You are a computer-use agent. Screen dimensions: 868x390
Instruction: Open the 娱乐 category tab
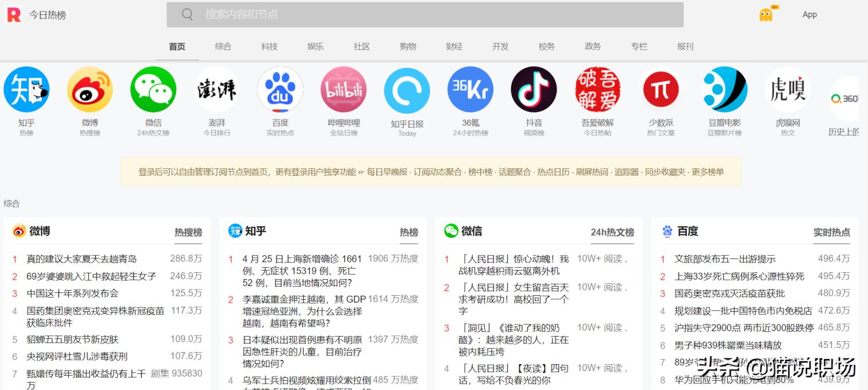point(315,47)
